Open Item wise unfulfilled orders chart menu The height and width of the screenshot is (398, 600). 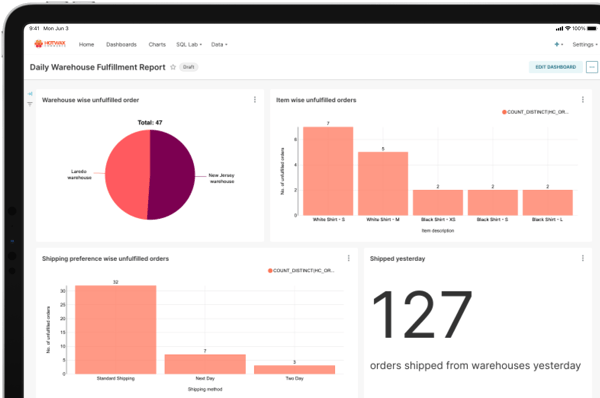coord(583,100)
